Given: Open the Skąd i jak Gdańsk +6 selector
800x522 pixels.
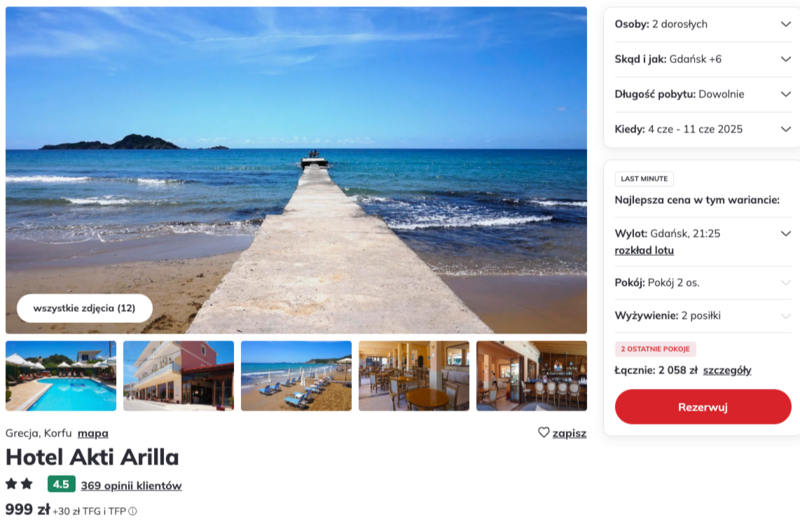Looking at the screenshot, I should coord(703,59).
